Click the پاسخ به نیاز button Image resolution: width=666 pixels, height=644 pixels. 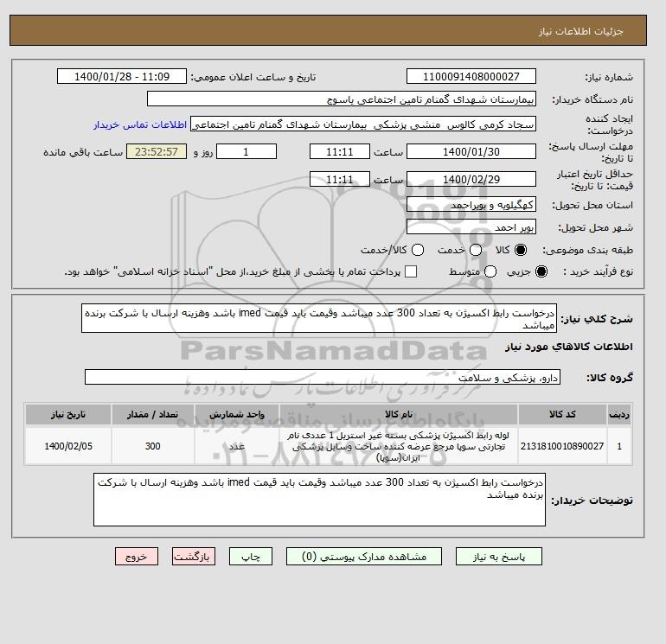coord(499,557)
